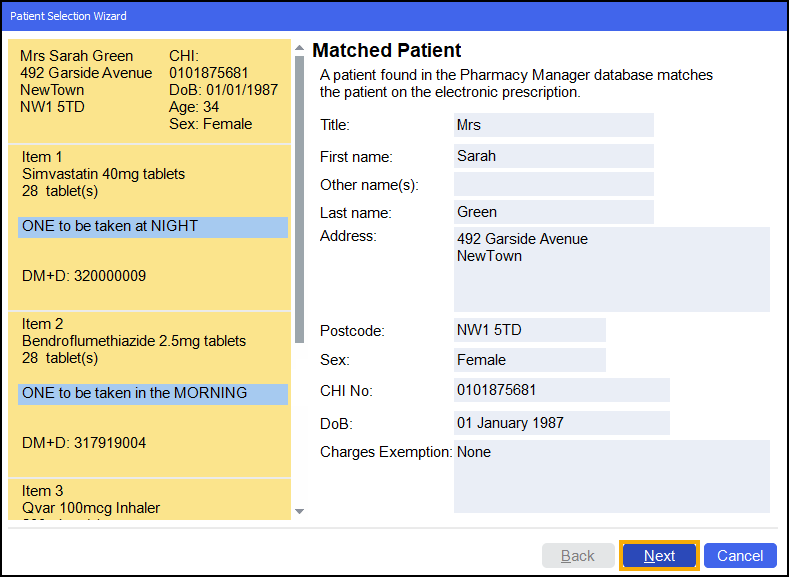This screenshot has height=577, width=789.
Task: Click the Sex field showing Female
Action: 529,360
